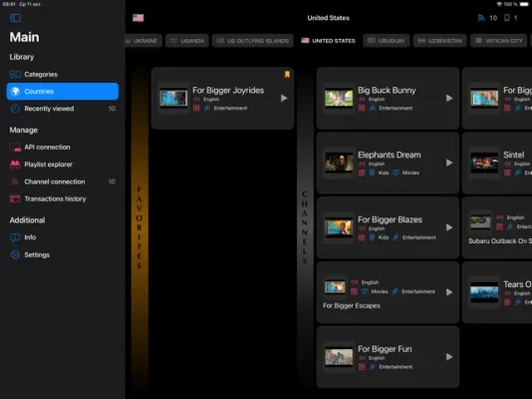The image size is (532, 399).
Task: Click the Categories sidebar icon
Action: tap(15, 74)
